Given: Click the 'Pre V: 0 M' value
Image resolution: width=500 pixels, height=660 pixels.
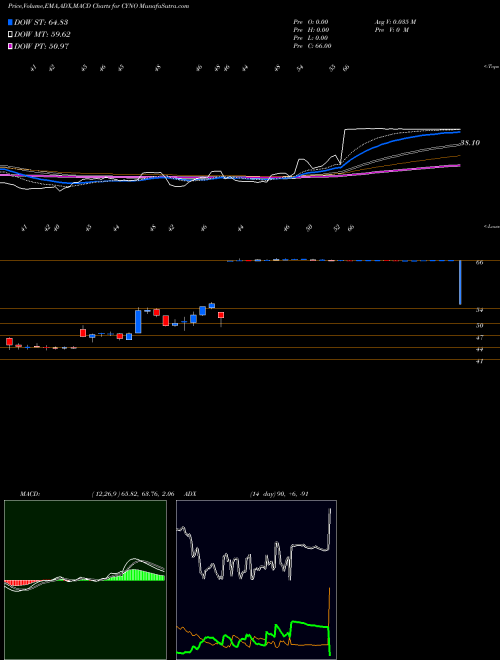Looking at the screenshot, I should (391, 30).
